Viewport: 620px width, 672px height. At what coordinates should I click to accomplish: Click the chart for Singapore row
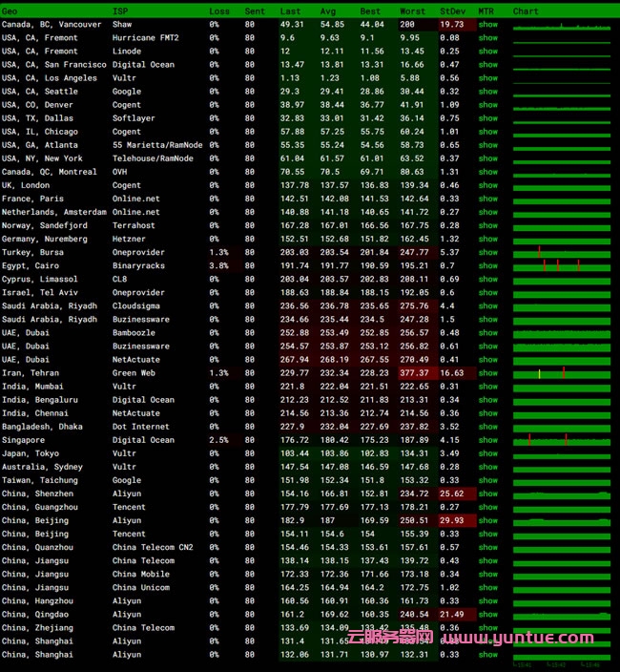tap(560, 440)
